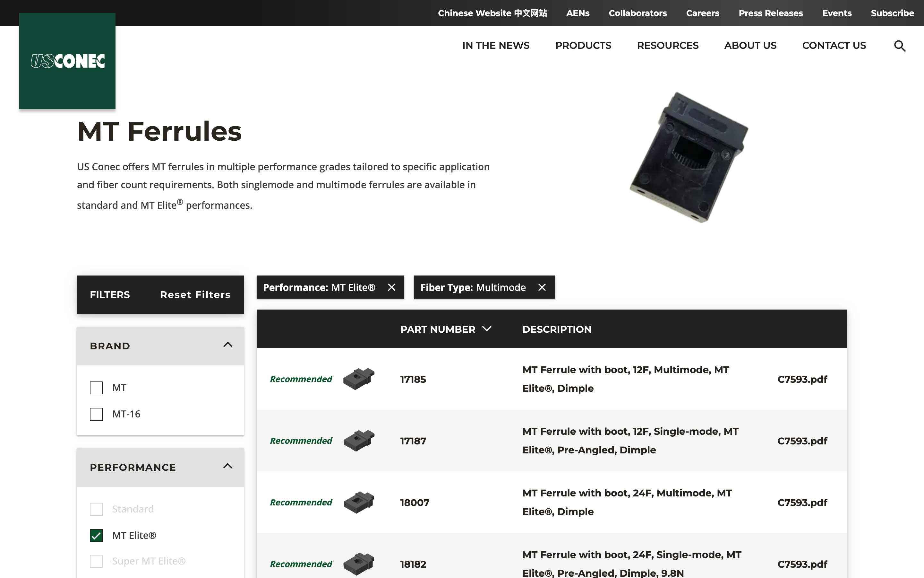Toggle the Standard performance checkbox
This screenshot has width=924, height=578.
tap(96, 509)
